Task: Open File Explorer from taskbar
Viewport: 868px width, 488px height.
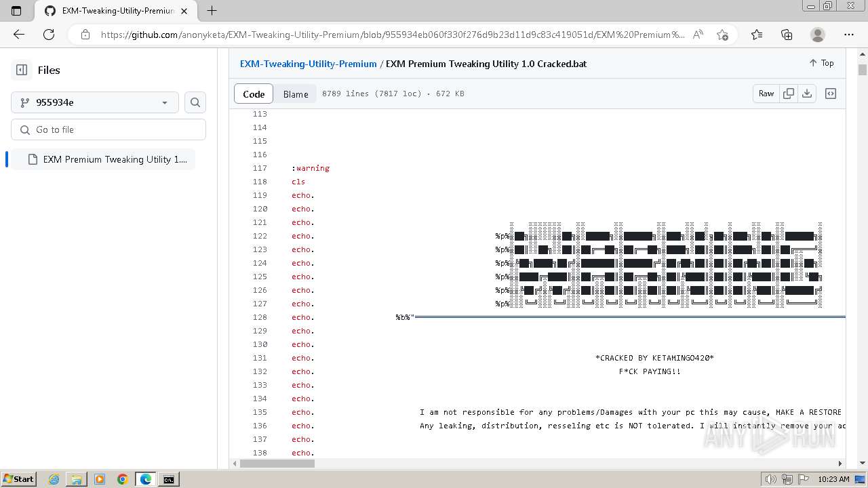Action: pos(76,479)
